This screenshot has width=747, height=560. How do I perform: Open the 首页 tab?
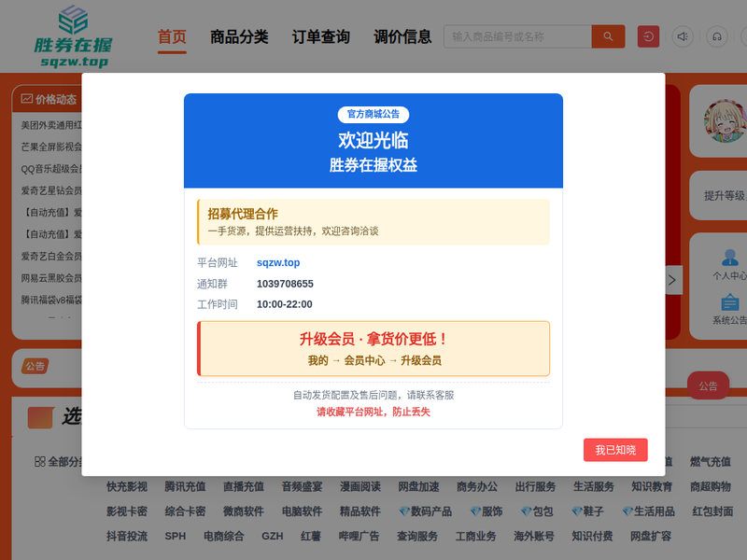(172, 36)
